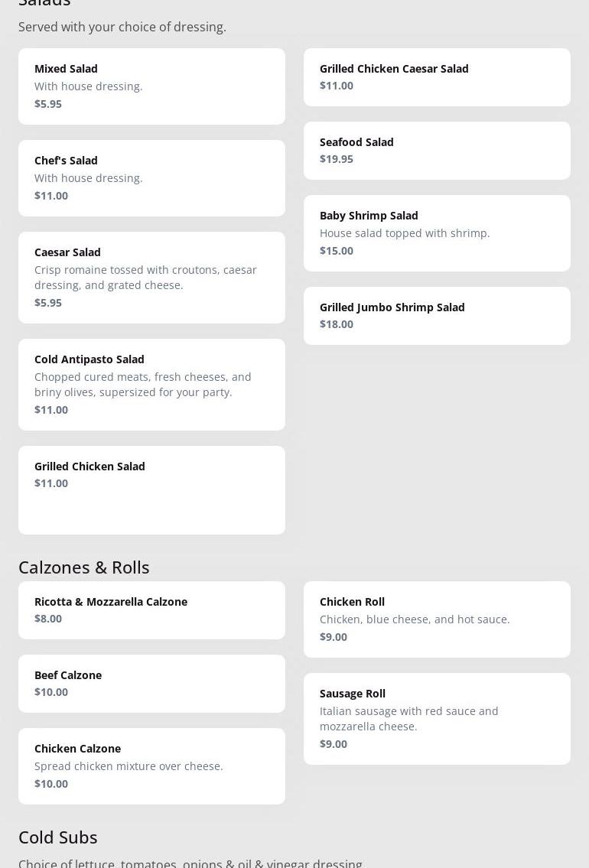The width and height of the screenshot is (589, 868).
Task: Select the Sausage Roll menu item
Action: click(x=437, y=718)
